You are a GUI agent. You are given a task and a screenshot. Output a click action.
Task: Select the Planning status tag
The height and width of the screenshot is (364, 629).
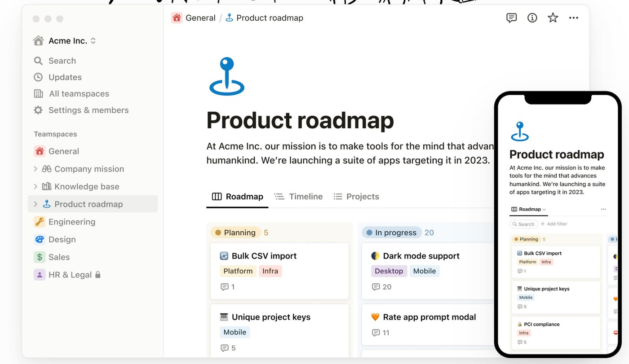[x=236, y=232]
